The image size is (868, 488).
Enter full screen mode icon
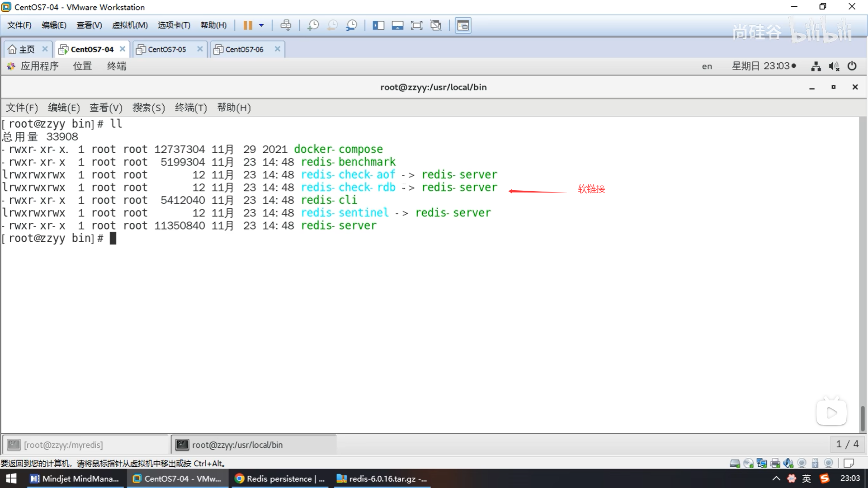416,25
